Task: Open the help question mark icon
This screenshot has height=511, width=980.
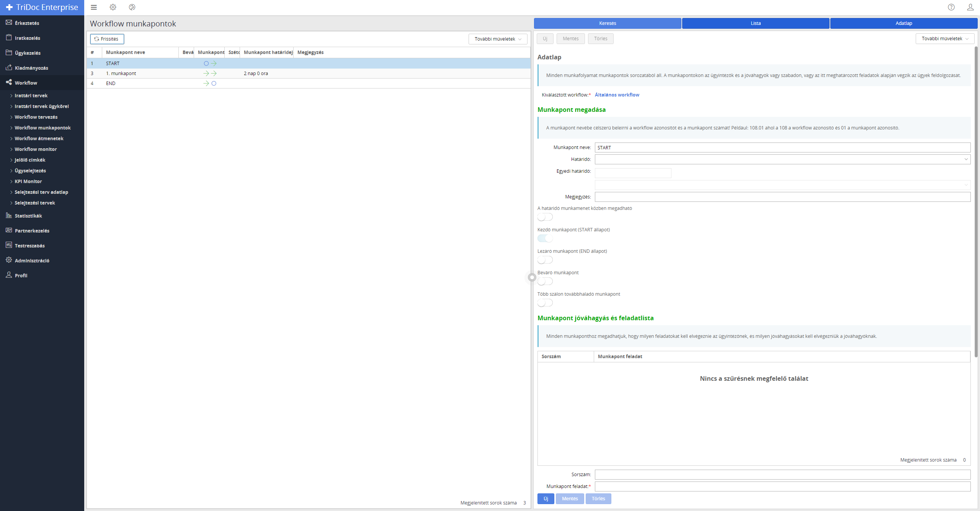Action: (x=951, y=7)
